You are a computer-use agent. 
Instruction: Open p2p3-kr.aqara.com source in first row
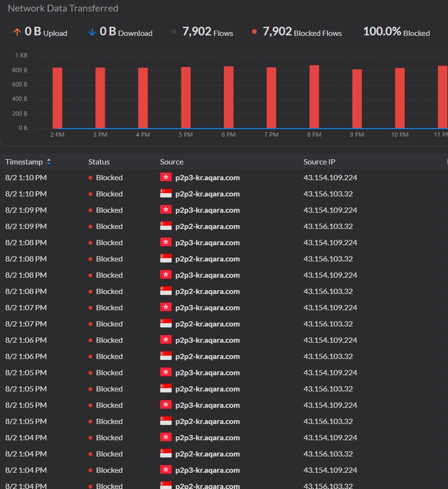(208, 177)
